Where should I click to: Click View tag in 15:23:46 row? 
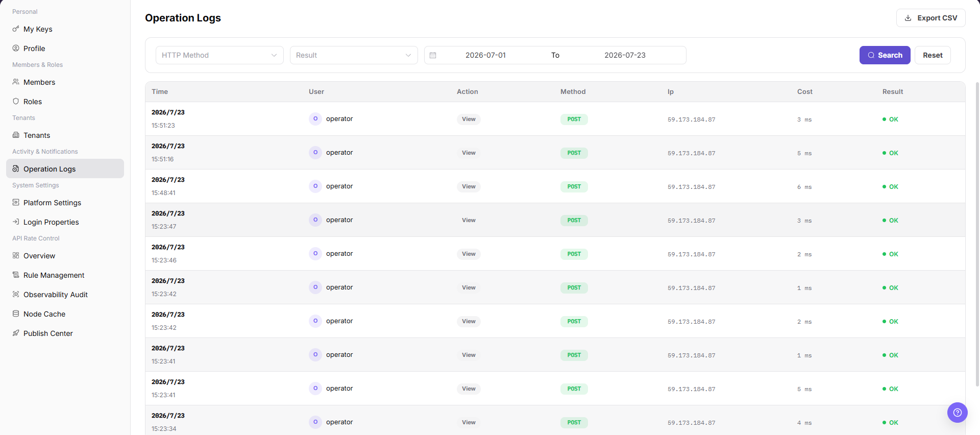point(469,254)
